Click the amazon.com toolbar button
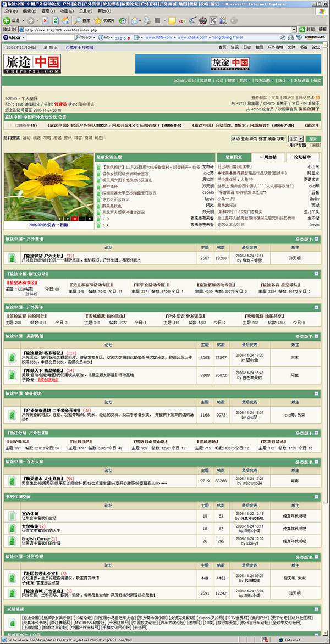Screen dimensions: 330x644 pos(315,37)
